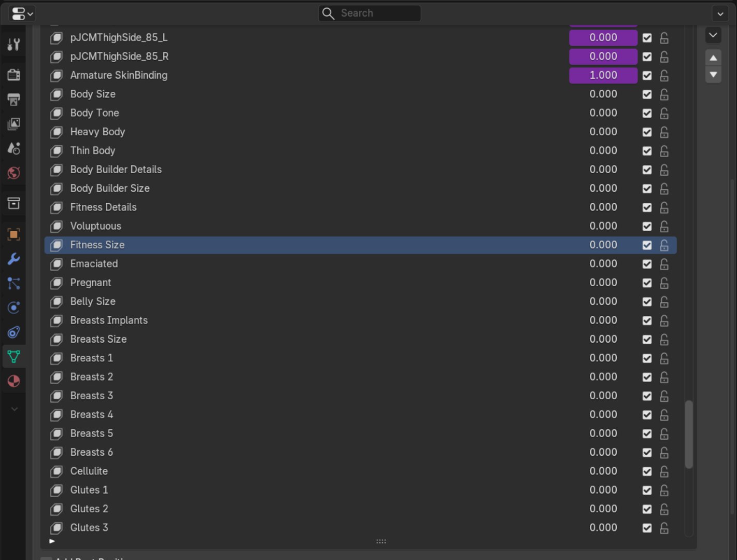Viewport: 737px width, 560px height.
Task: Open the Material properties tab
Action: (14, 382)
